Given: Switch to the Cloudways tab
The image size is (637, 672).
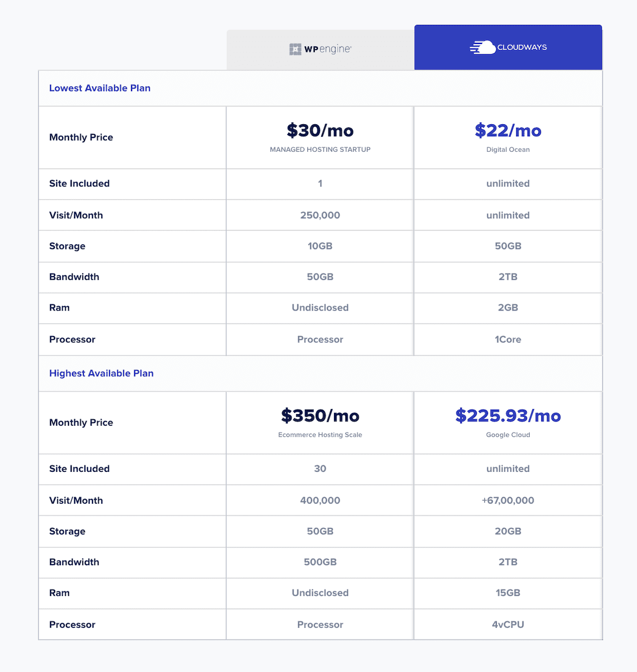Looking at the screenshot, I should click(x=507, y=47).
